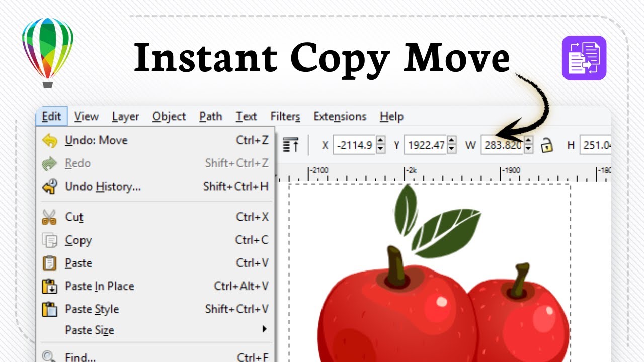This screenshot has width=644, height=362.
Task: Click the Redo arrow icon
Action: click(x=49, y=163)
